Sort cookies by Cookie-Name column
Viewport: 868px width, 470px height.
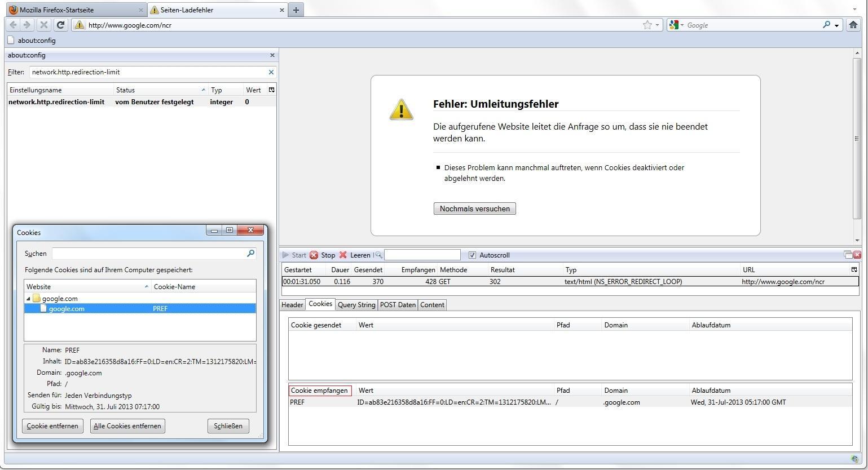coord(204,287)
